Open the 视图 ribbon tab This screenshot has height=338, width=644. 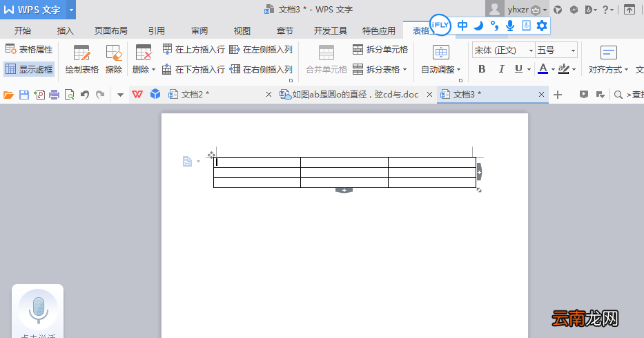pos(242,31)
